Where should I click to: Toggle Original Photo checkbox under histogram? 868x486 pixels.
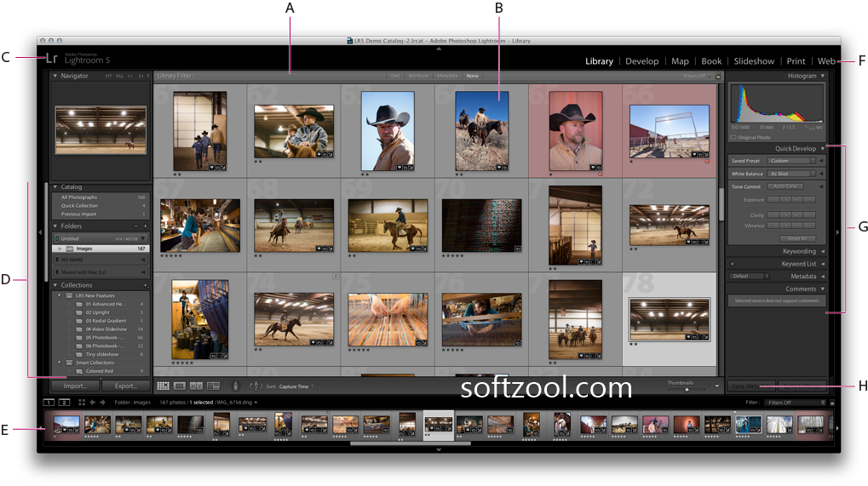(733, 138)
